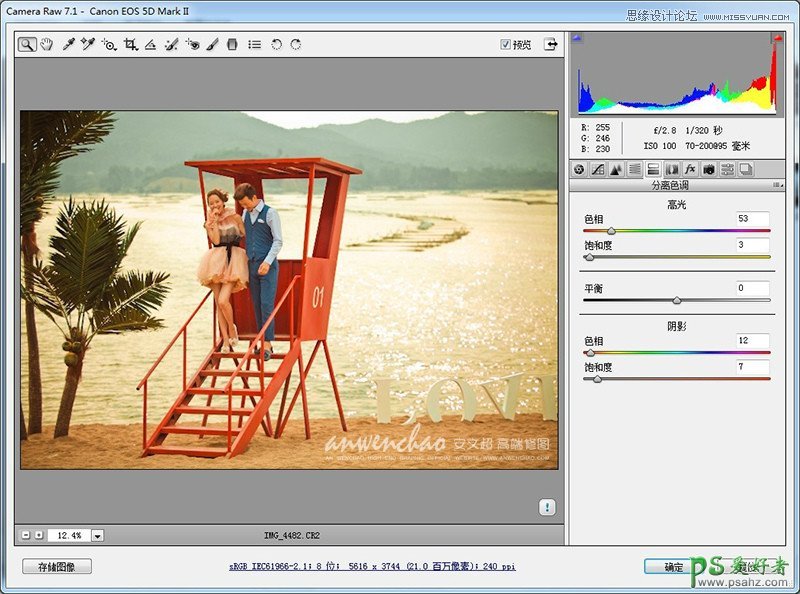
Task: Select the Red Eye Removal tool
Action: click(192, 45)
